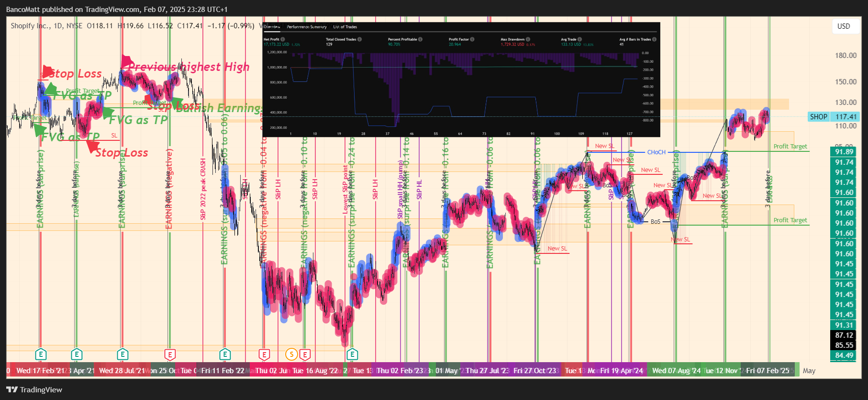The image size is (868, 400).
Task: Click the Previous highest High annotation
Action: [x=189, y=67]
